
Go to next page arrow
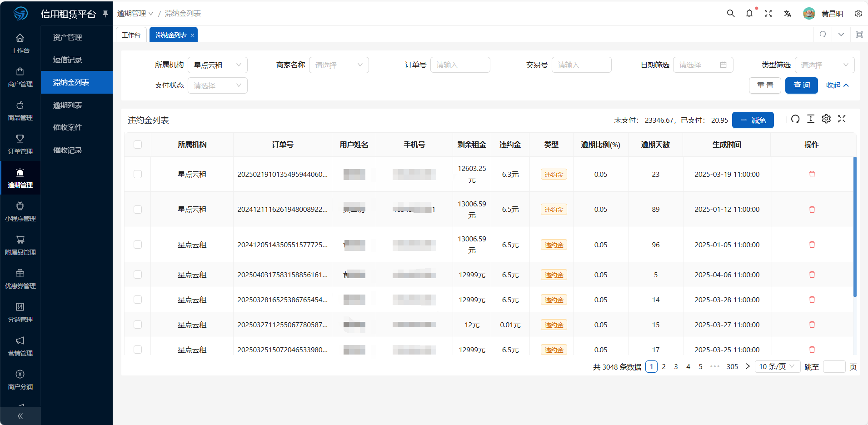[x=748, y=366]
